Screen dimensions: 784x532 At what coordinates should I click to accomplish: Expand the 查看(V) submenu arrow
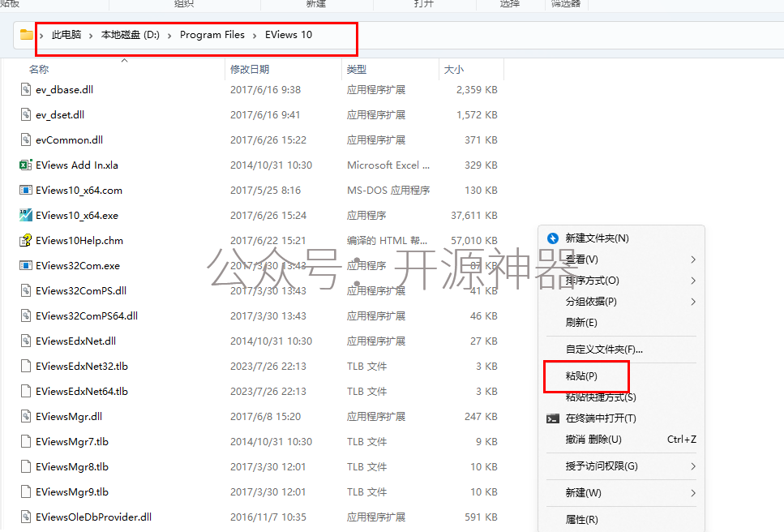coord(693,260)
